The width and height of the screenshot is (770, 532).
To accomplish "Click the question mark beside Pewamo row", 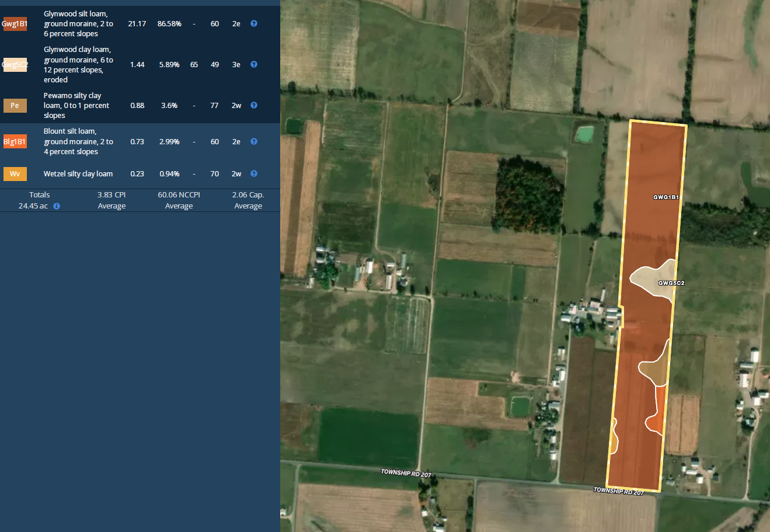I will click(254, 106).
